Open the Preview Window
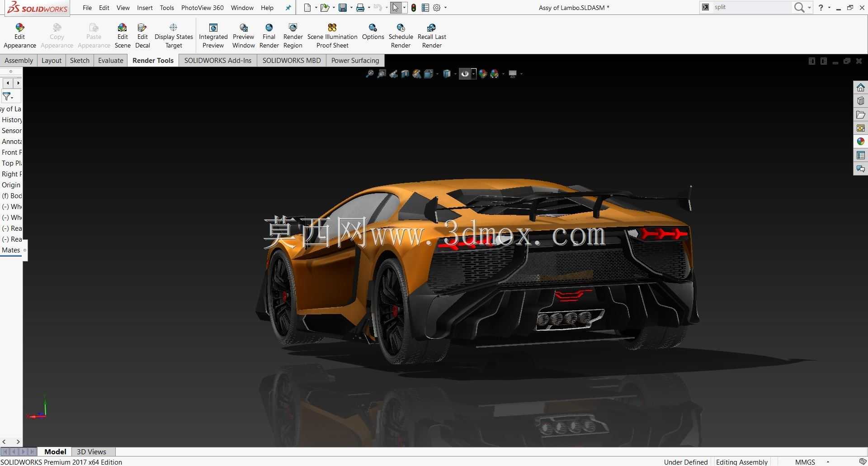 pyautogui.click(x=244, y=36)
